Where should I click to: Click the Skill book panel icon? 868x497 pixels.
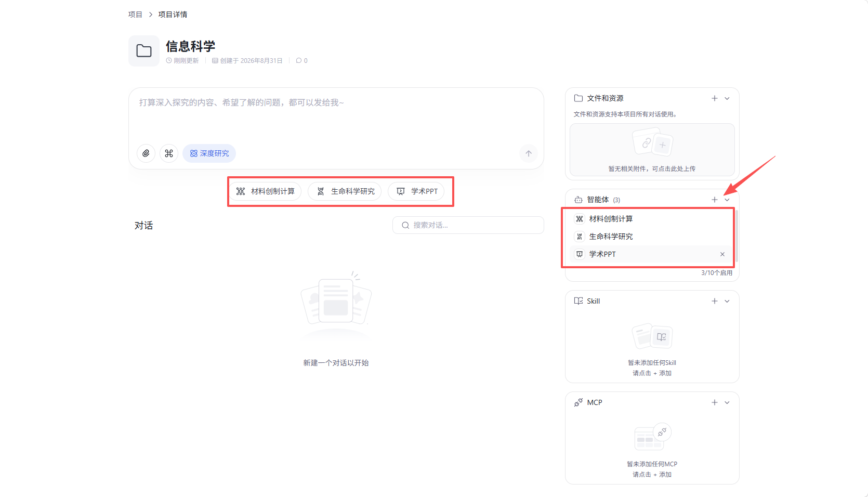[x=578, y=301]
